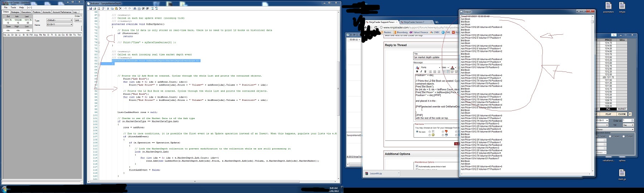Viewport: 644px width, 193px height.
Task: Open the Windows Start menu
Action: [4, 189]
